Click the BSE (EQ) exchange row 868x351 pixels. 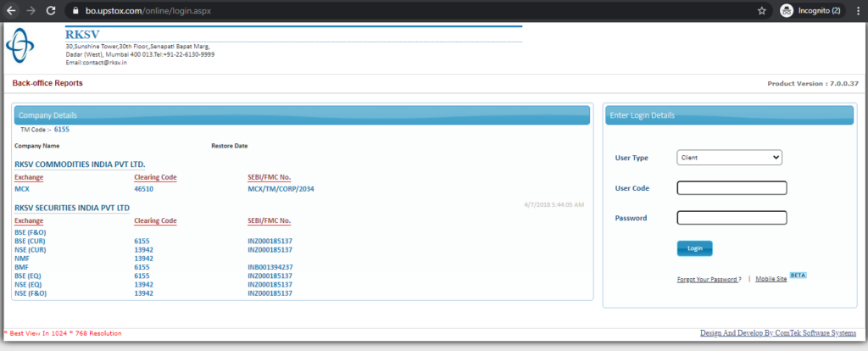(x=28, y=276)
